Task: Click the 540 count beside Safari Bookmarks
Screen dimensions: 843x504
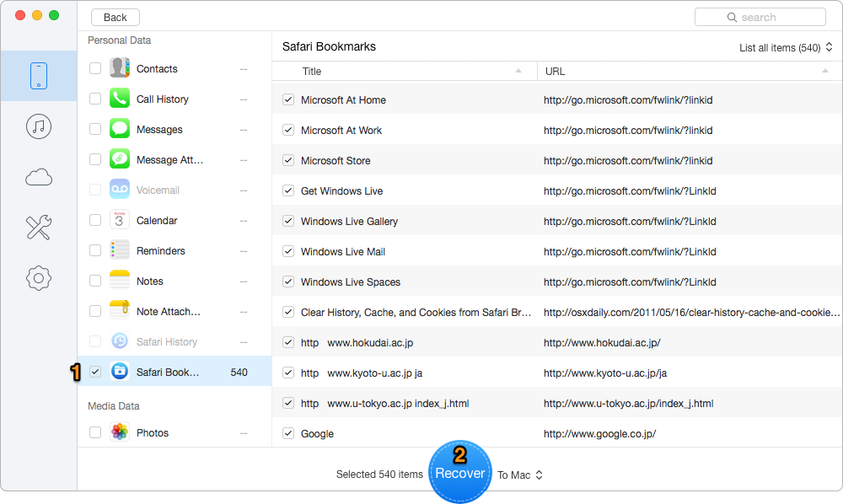Action: 239,373
